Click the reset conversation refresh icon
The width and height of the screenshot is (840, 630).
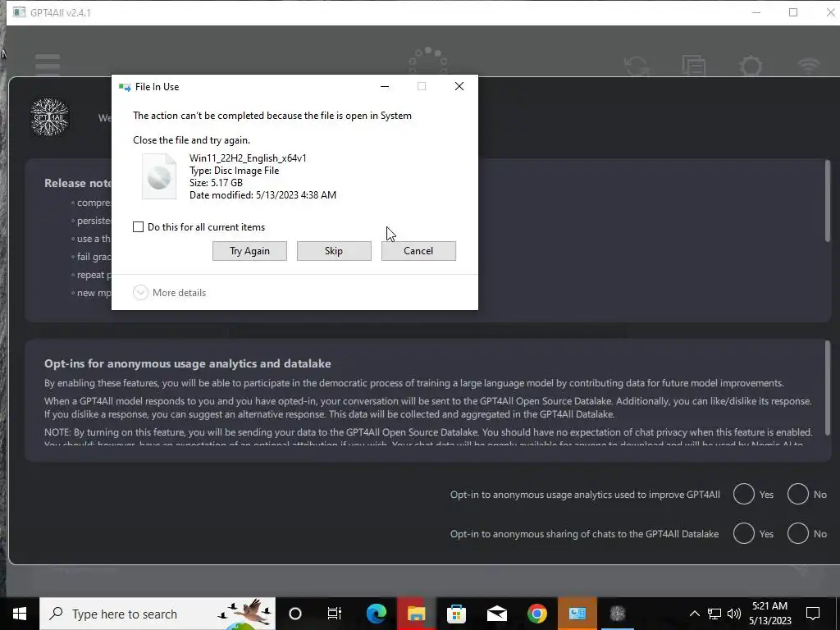(x=637, y=66)
